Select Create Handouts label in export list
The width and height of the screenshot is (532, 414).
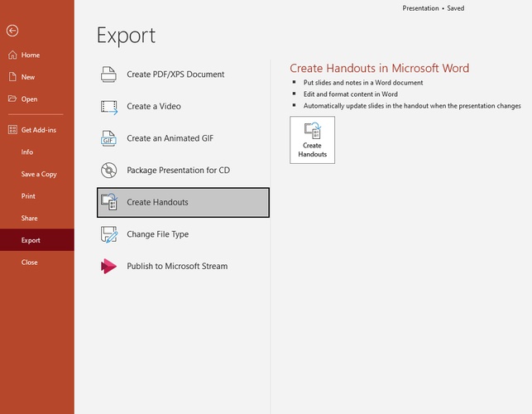[x=157, y=202]
